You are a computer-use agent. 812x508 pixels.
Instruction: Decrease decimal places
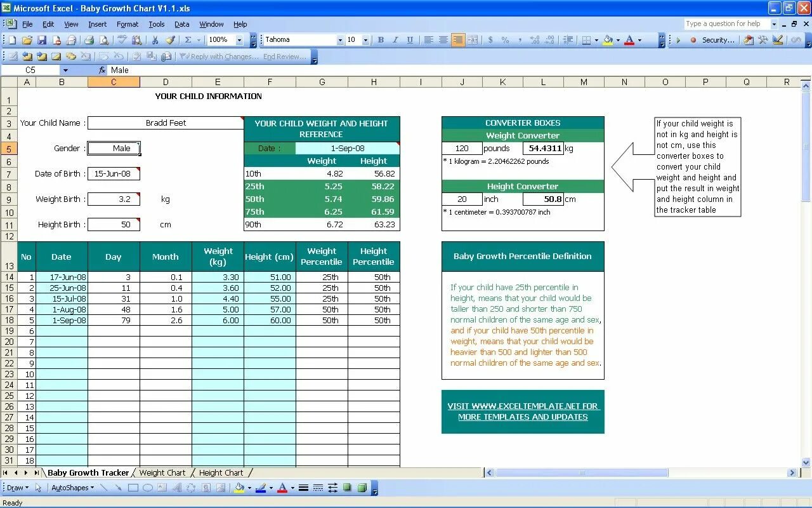549,40
